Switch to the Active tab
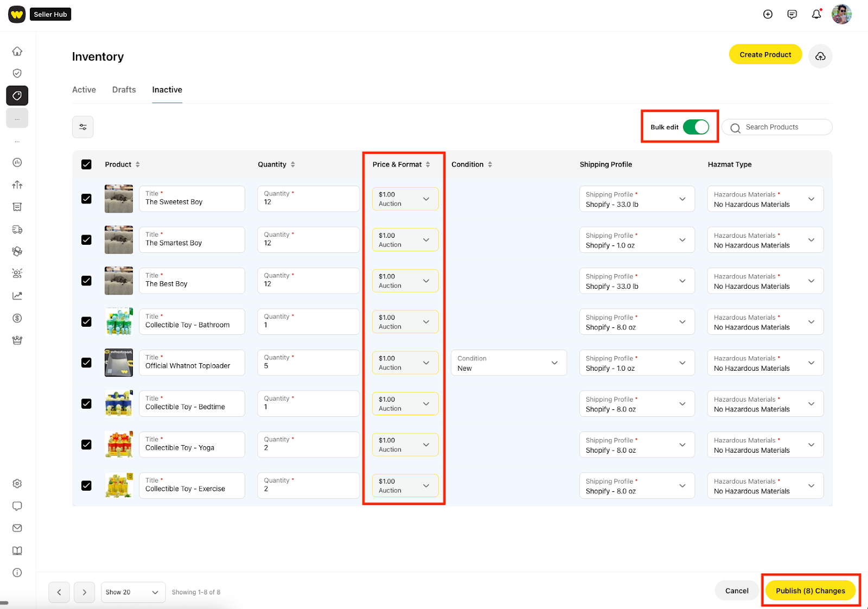Screen dimensions: 868x609 pos(84,90)
